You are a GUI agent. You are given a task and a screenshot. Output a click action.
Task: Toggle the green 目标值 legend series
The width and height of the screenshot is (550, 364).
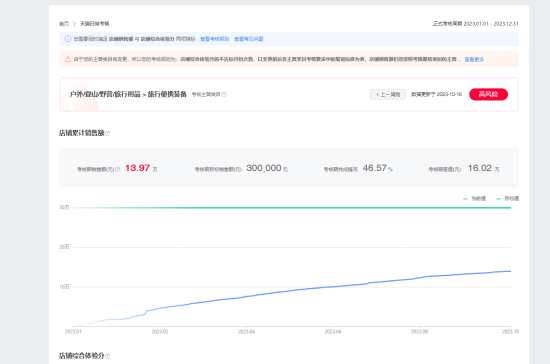pos(508,198)
